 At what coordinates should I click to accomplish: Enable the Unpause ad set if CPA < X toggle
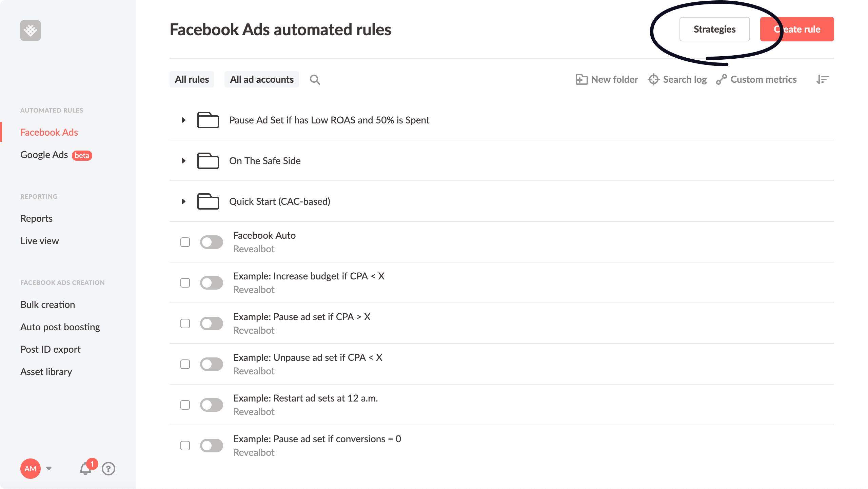[x=212, y=364]
